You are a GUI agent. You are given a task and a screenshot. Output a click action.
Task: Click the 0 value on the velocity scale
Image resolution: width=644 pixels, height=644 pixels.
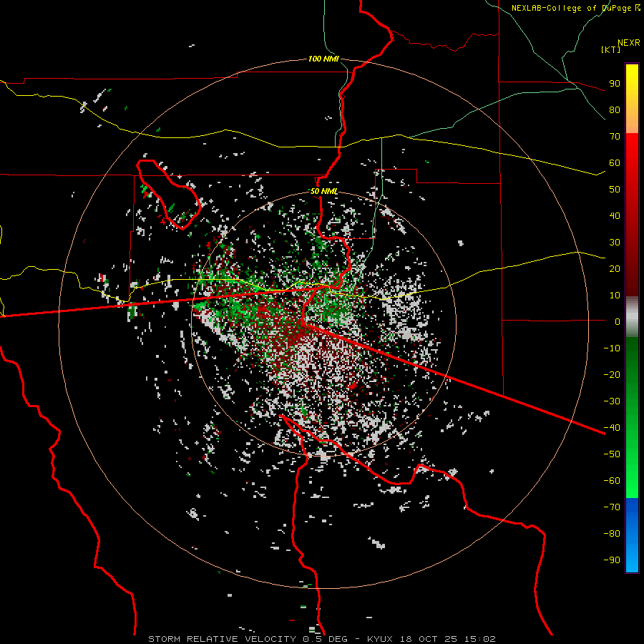pos(618,322)
